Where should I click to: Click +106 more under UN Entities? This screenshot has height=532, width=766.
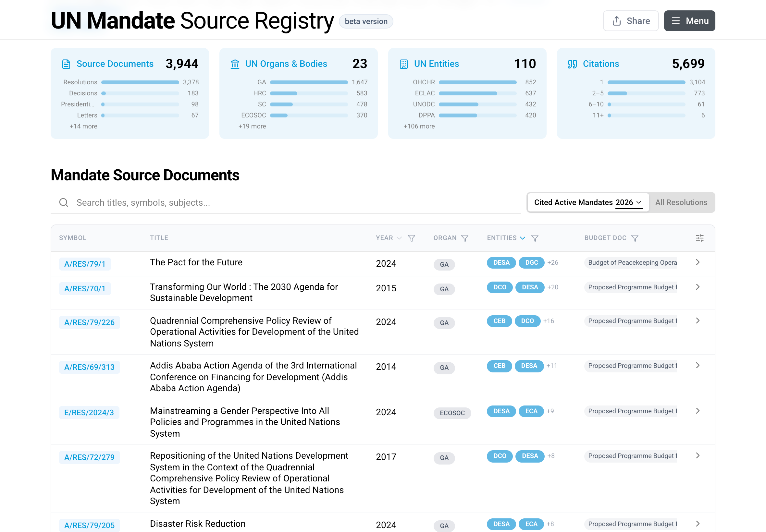tap(419, 126)
